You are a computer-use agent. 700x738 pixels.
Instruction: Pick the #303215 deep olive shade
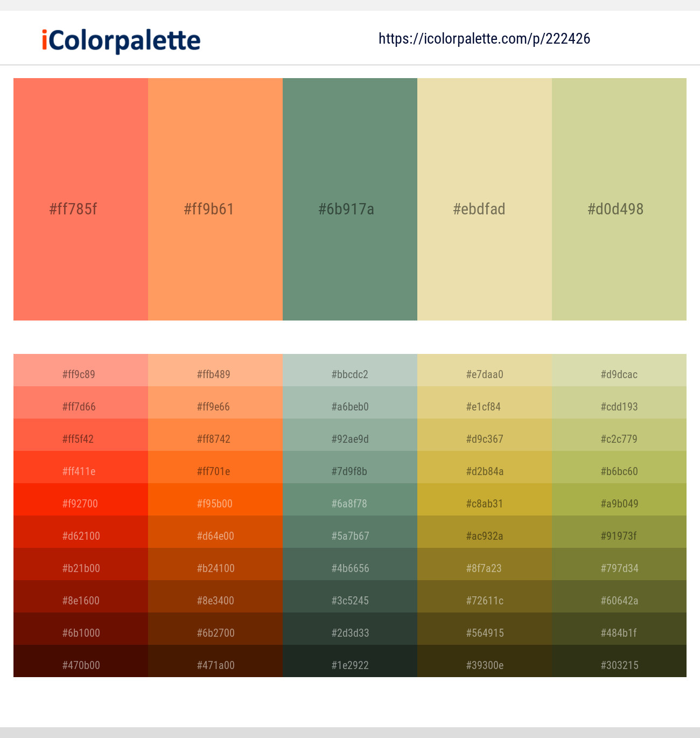click(x=619, y=665)
